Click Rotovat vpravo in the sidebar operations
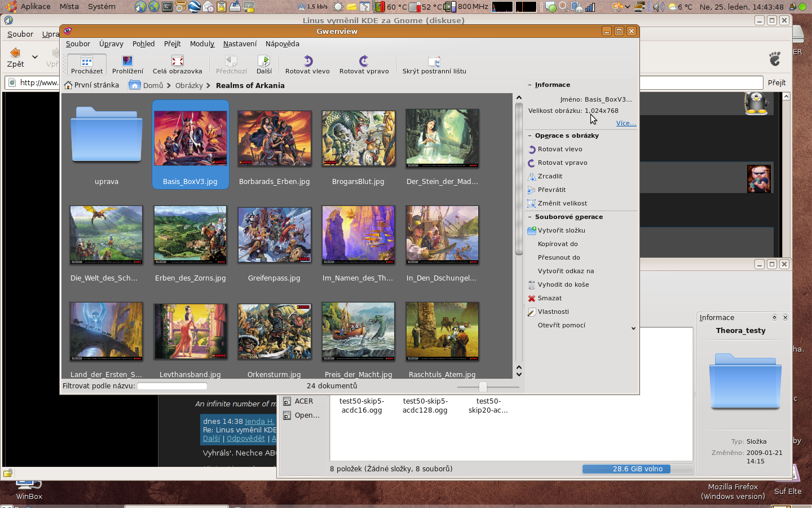This screenshot has height=508, width=812. (x=557, y=163)
